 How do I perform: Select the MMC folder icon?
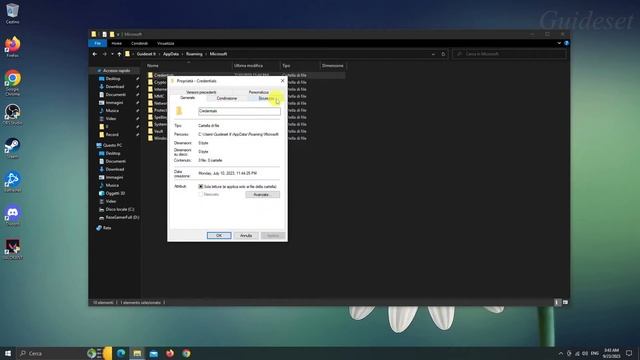coord(150,96)
